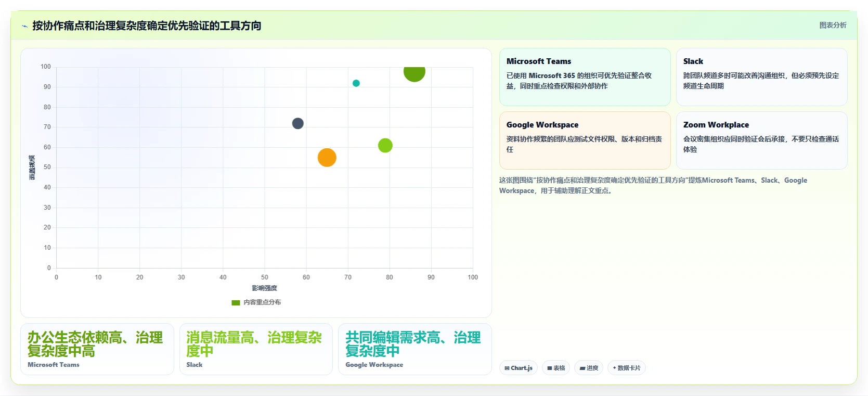Click the 表格 tag chip
The width and height of the screenshot is (868, 396).
tap(556, 368)
